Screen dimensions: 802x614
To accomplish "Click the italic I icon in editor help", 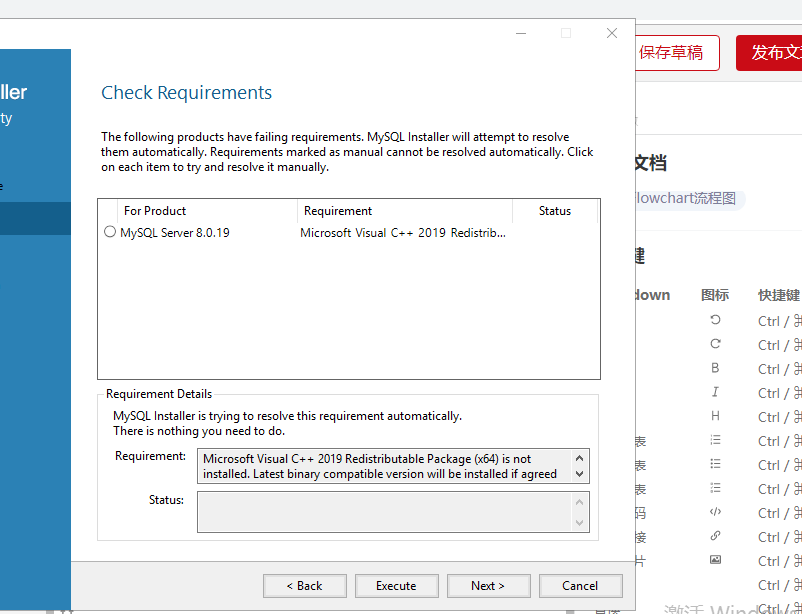I will coord(715,392).
